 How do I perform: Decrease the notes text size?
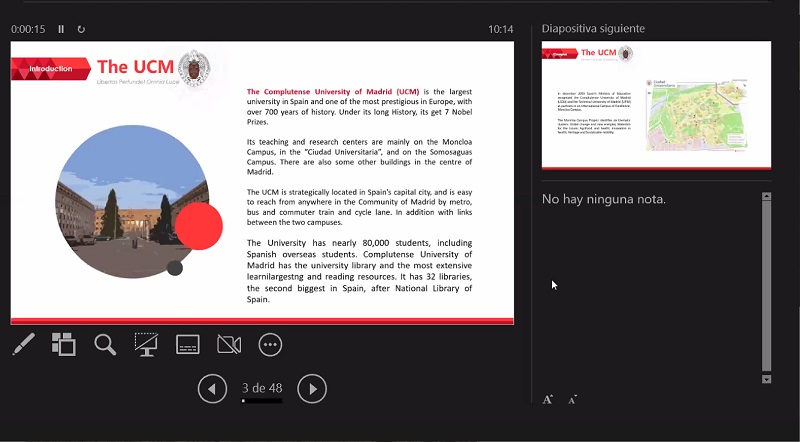[572, 400]
